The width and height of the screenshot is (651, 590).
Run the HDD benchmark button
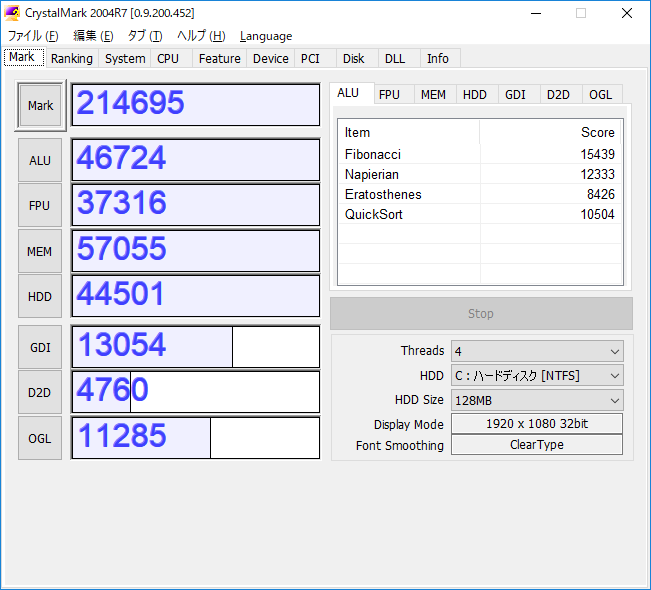tap(40, 296)
